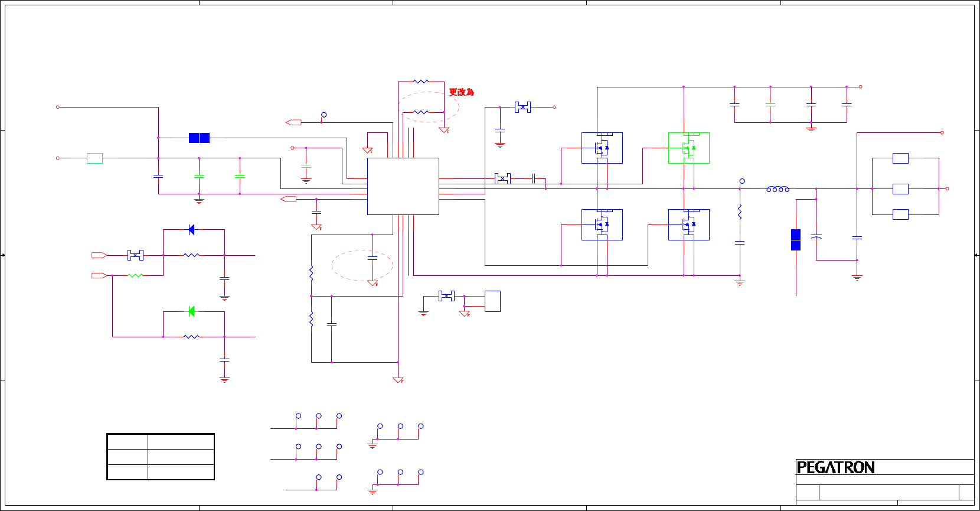Select the green resistor symbol

pos(136,275)
